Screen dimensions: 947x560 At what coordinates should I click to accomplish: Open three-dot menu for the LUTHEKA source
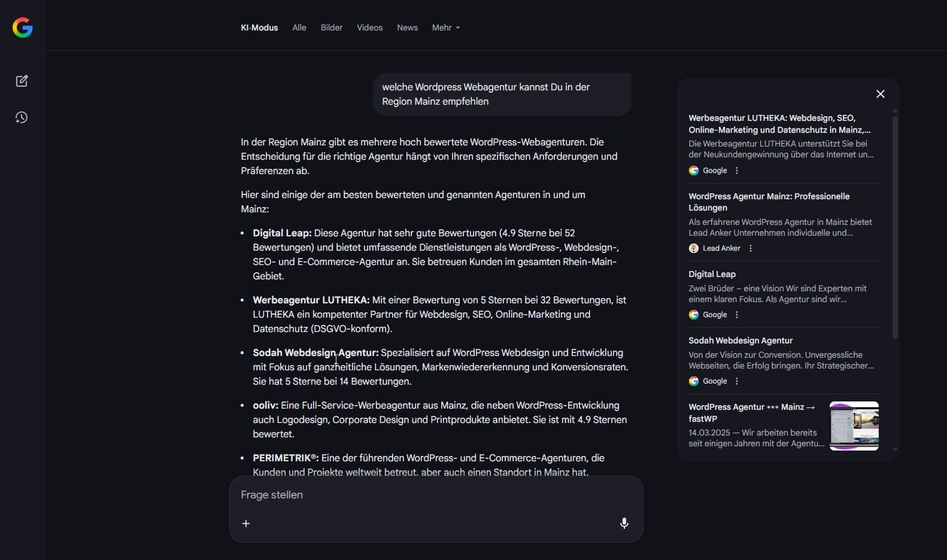click(737, 171)
